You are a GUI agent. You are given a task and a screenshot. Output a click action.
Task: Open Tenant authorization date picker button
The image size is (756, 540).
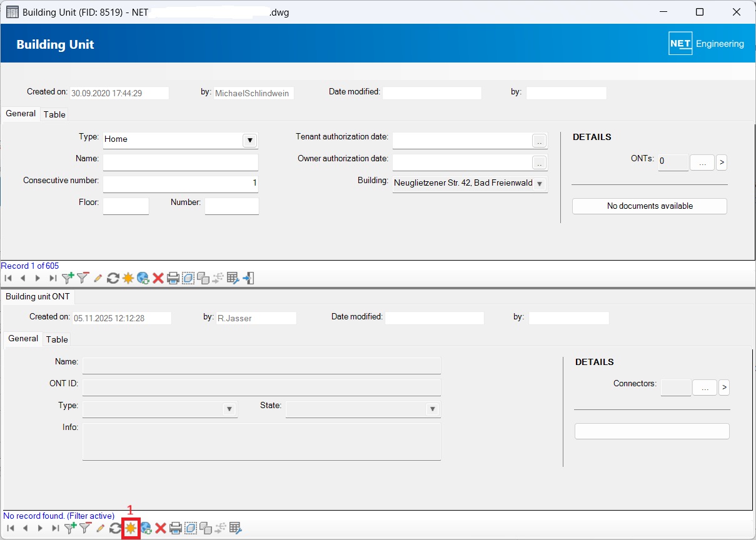point(539,141)
